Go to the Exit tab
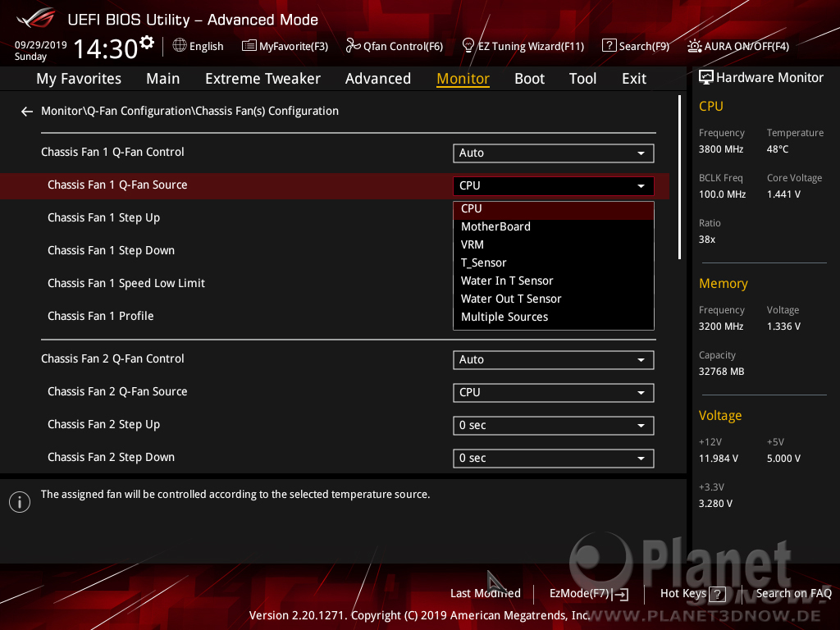Screen dimensions: 840x630 coord(634,79)
